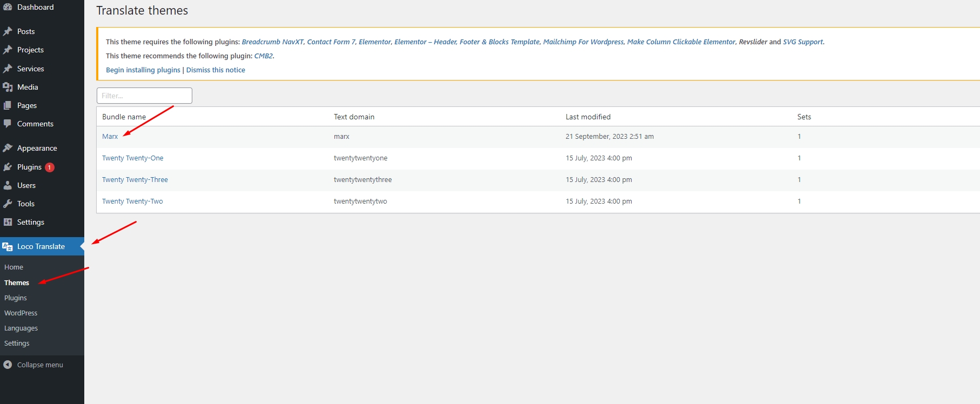This screenshot has width=980, height=404.
Task: Open the Marx theme bundle
Action: 110,137
